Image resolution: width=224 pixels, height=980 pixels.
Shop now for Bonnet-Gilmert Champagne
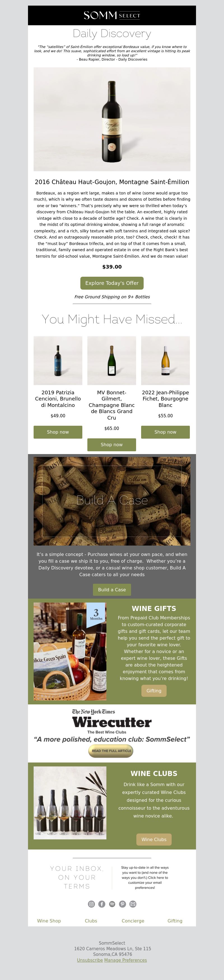(x=112, y=445)
